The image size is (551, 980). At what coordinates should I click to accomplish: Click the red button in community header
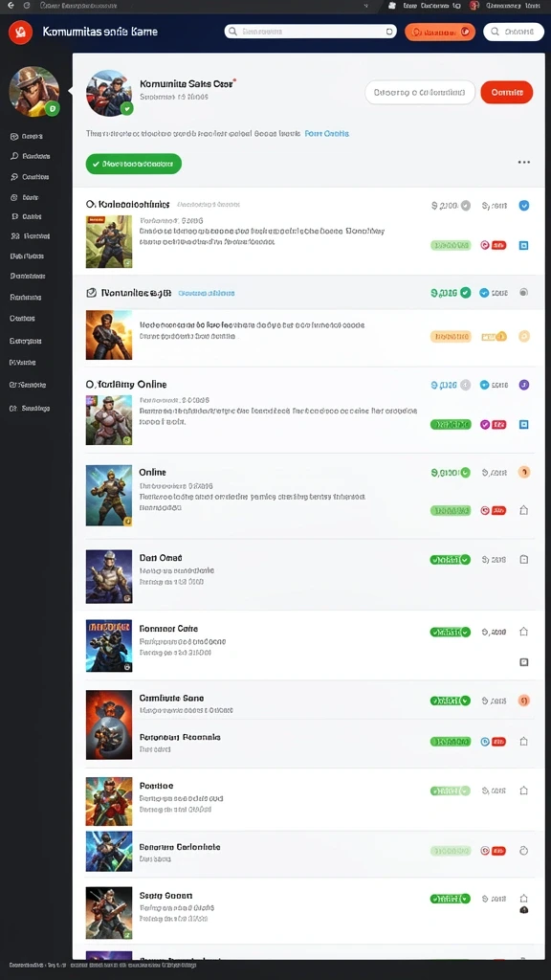(507, 93)
